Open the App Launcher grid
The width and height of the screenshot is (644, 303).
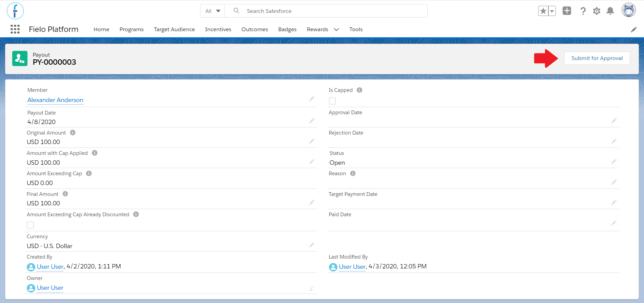coord(15,29)
